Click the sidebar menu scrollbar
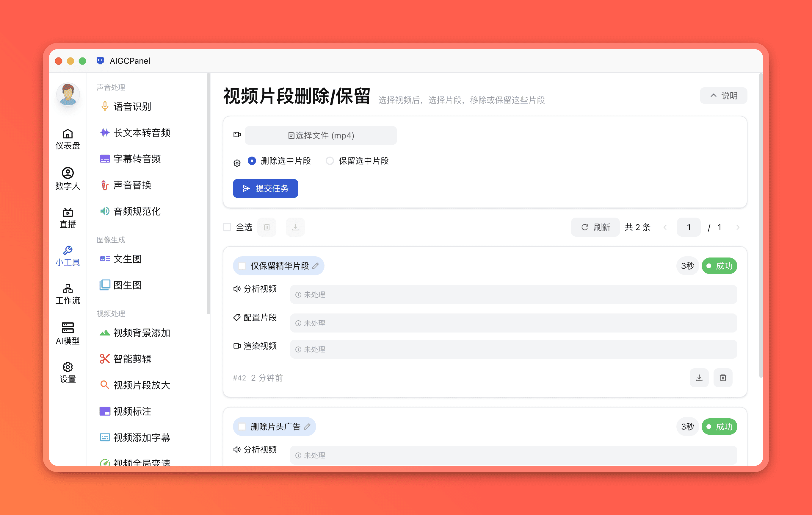The image size is (812, 515). pos(209,193)
